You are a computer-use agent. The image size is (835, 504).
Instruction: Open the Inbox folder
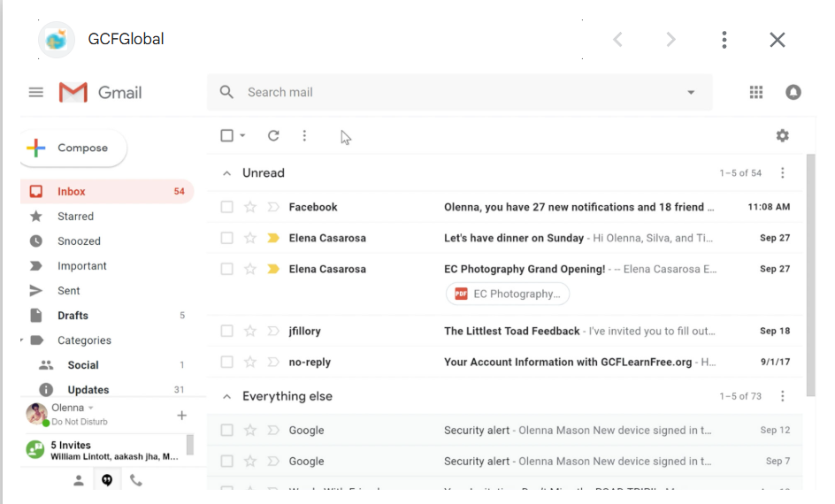[x=107, y=192]
